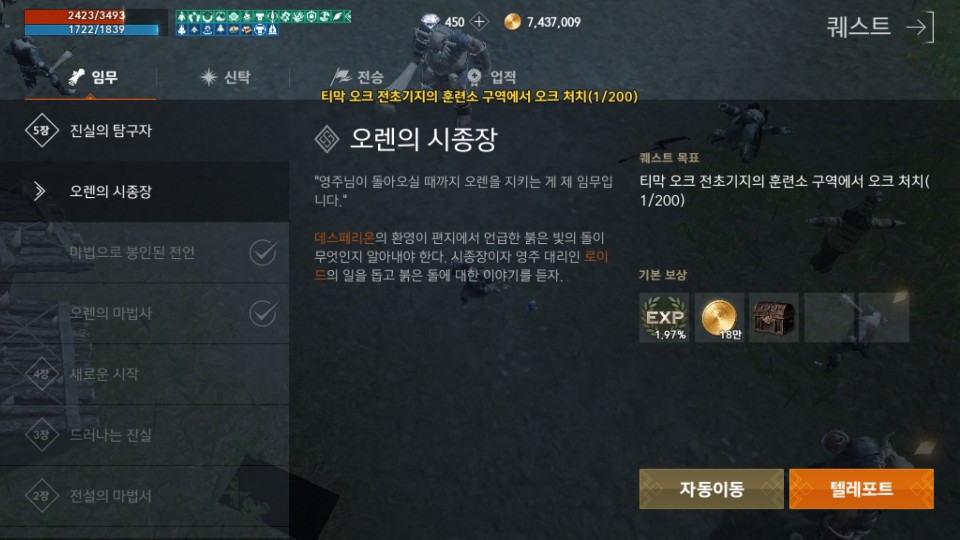Switch to the 신탁 tab

[225, 77]
